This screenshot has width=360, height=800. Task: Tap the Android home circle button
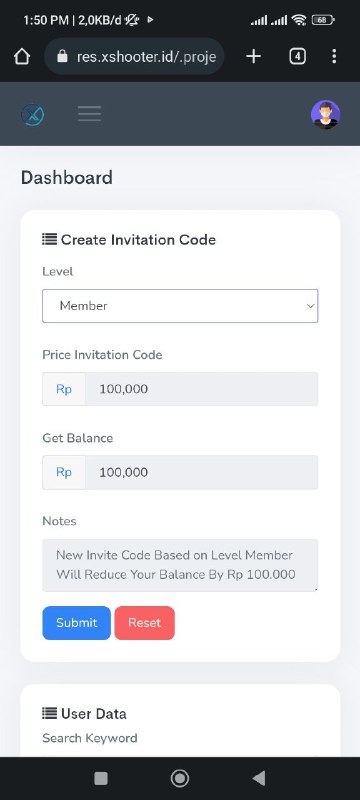coord(179,778)
